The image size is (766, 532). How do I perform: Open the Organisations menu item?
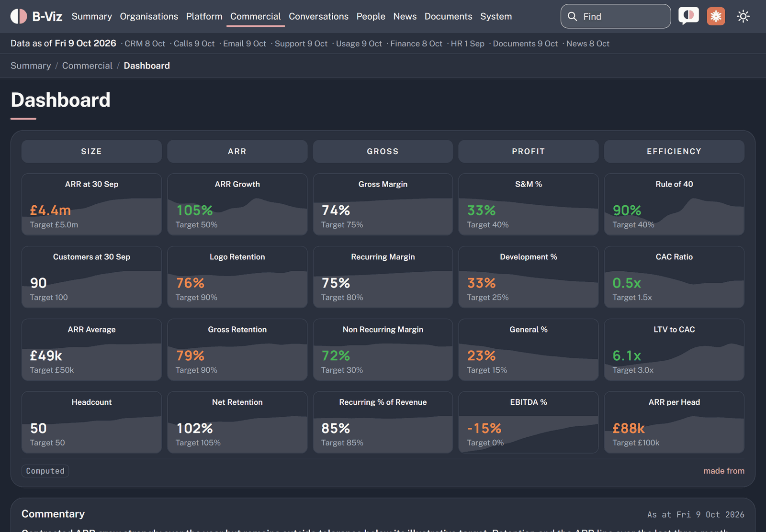coord(149,16)
